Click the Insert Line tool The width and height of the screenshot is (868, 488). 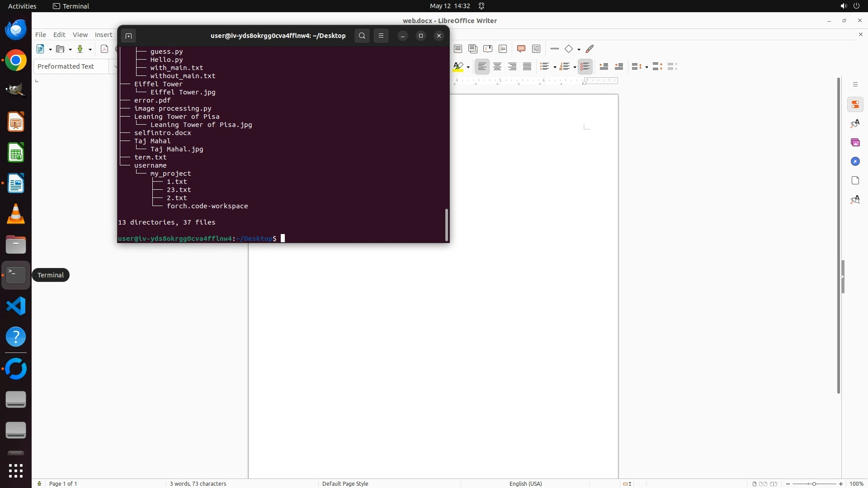555,49
